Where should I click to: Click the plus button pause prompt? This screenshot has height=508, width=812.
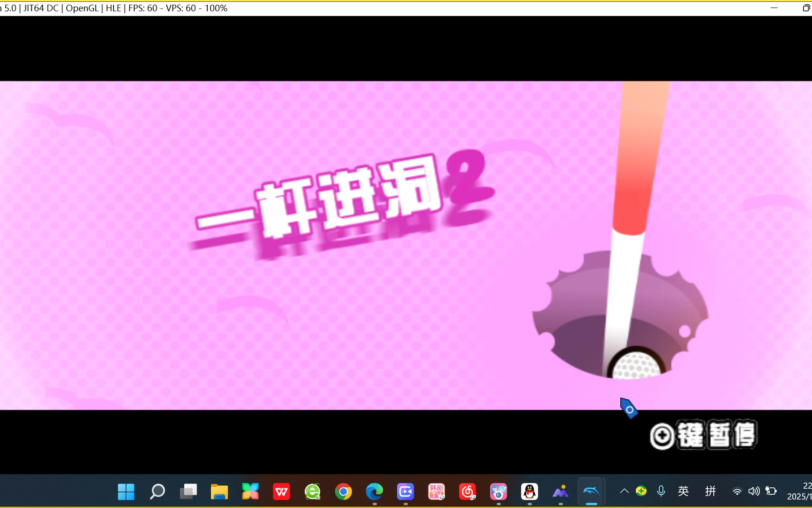click(x=703, y=435)
